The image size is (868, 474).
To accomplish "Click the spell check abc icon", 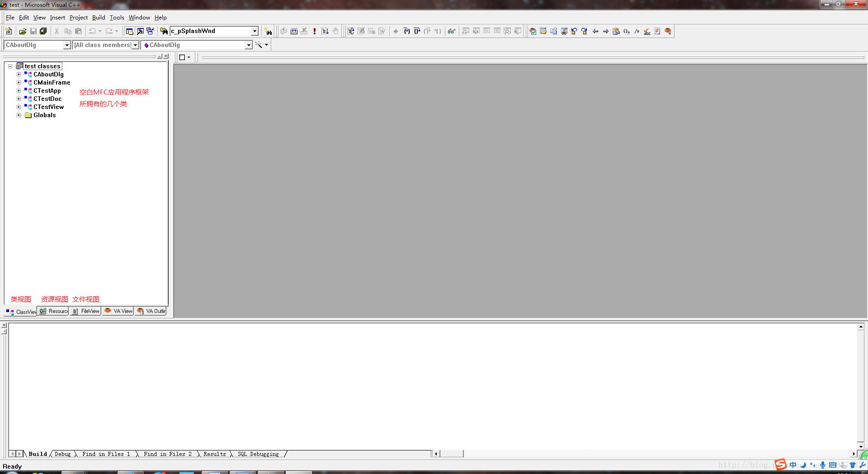I will (x=647, y=31).
